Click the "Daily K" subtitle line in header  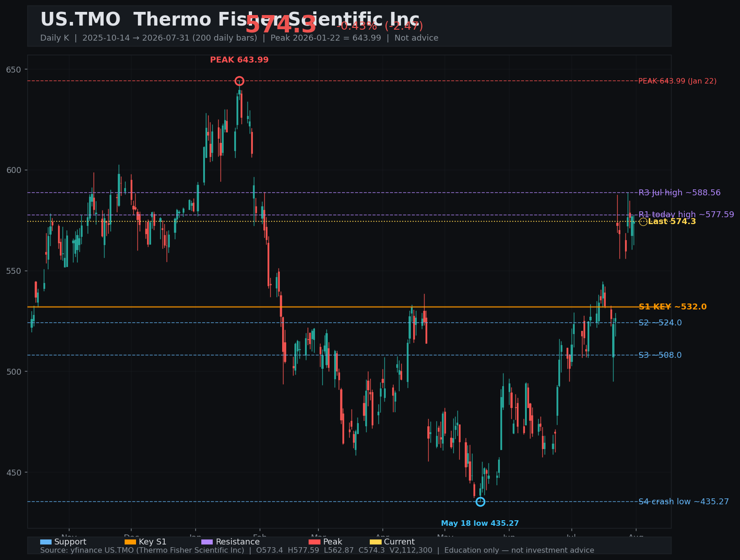pyautogui.click(x=239, y=38)
